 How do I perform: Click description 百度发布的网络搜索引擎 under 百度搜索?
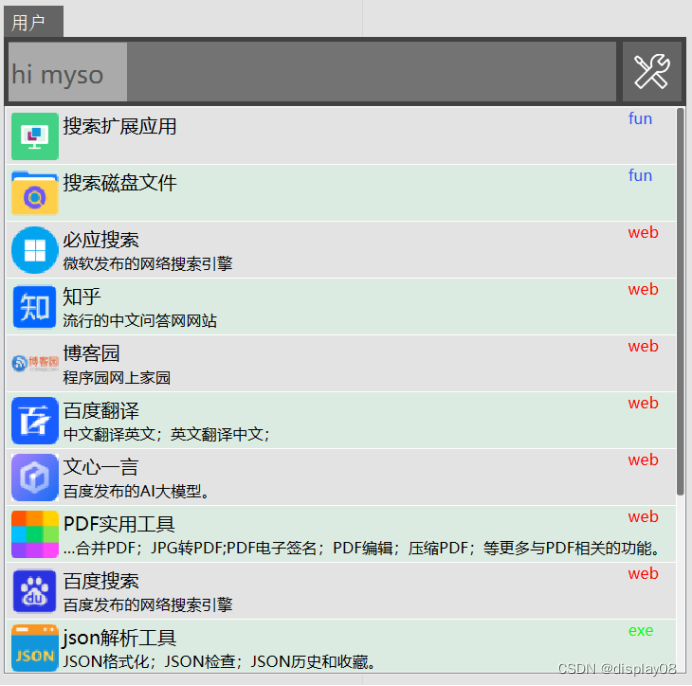click(147, 605)
